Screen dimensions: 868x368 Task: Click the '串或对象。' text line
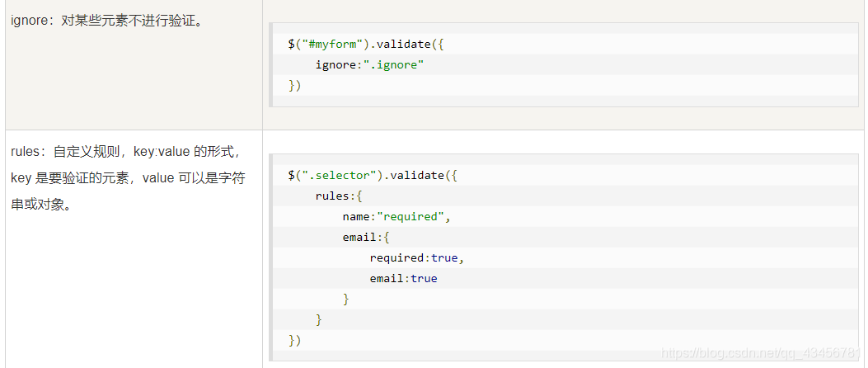(41, 205)
